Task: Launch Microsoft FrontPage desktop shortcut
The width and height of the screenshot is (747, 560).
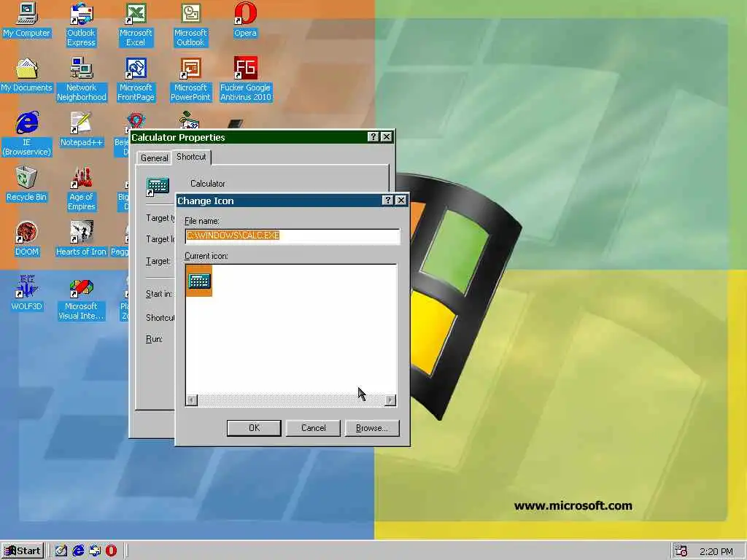Action: tap(136, 79)
